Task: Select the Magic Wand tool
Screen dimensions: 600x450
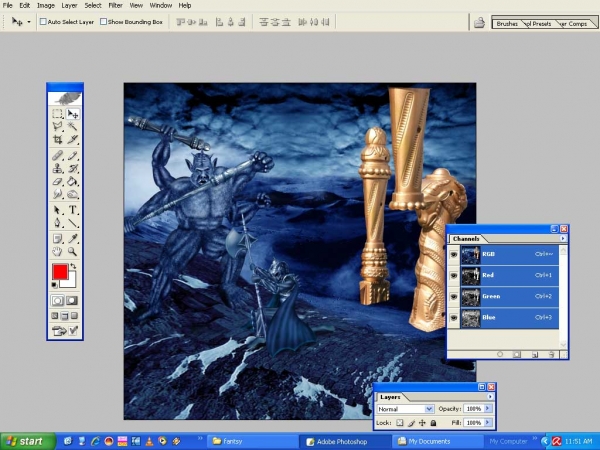Action: [72, 126]
